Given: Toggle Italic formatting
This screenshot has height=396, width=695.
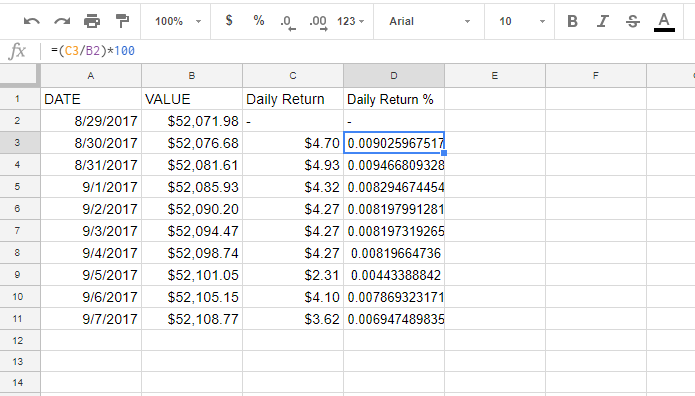Looking at the screenshot, I should click(x=602, y=21).
